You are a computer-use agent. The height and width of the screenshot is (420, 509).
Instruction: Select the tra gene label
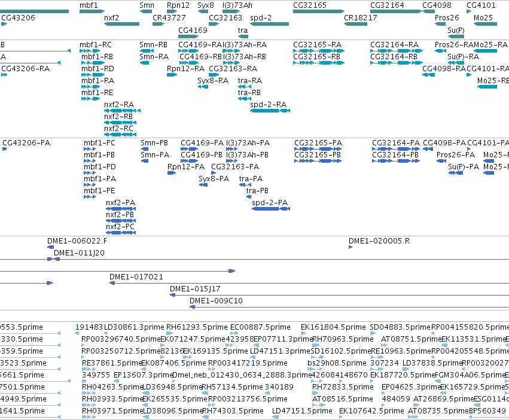pyautogui.click(x=242, y=30)
